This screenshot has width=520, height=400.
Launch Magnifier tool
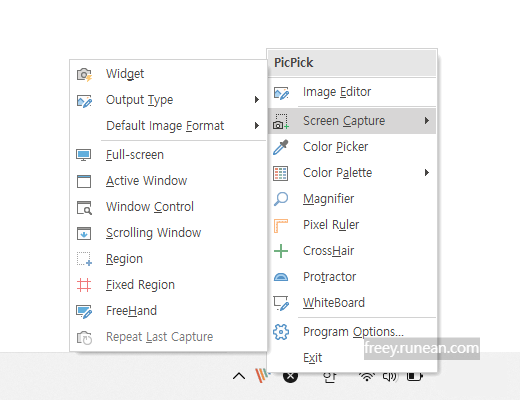(352, 199)
